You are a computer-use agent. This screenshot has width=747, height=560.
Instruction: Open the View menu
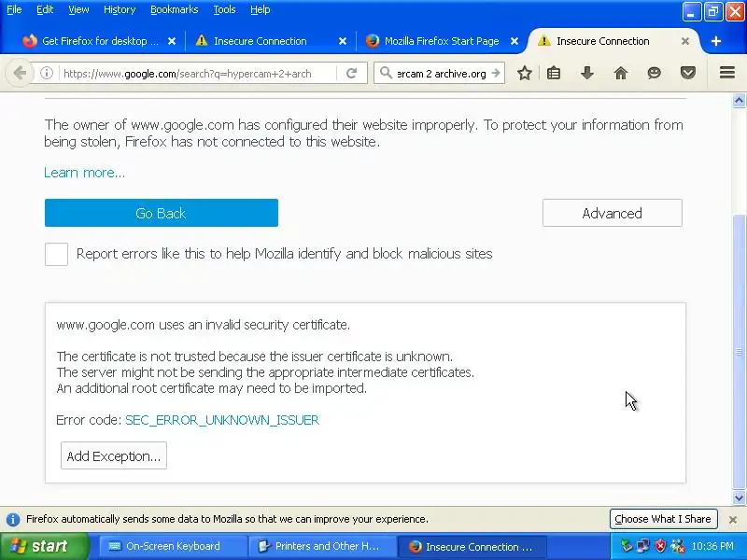(78, 9)
